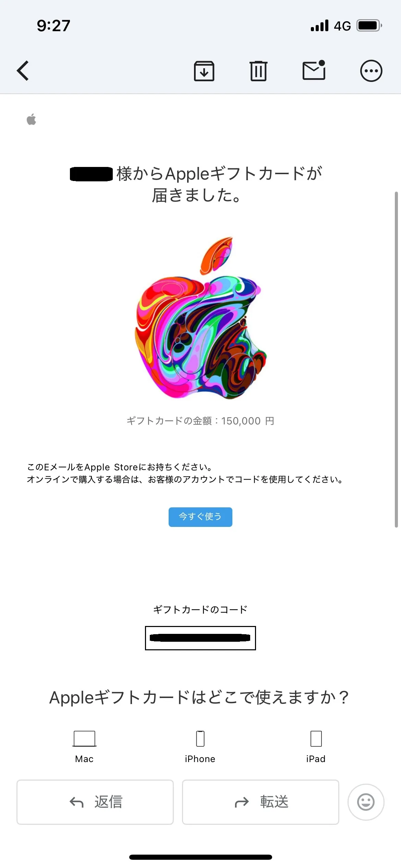Tap the colorful Apple gift card image

pyautogui.click(x=200, y=318)
